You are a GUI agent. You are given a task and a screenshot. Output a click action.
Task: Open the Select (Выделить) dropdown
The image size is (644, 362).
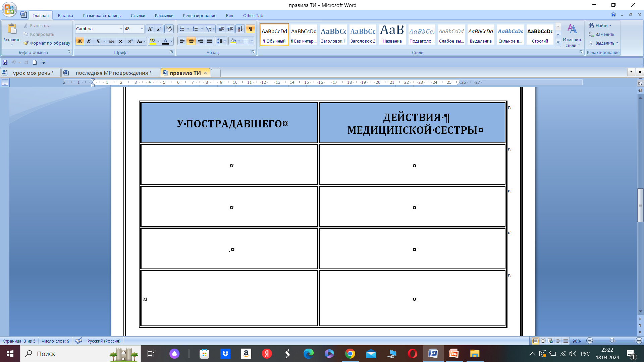(x=603, y=43)
